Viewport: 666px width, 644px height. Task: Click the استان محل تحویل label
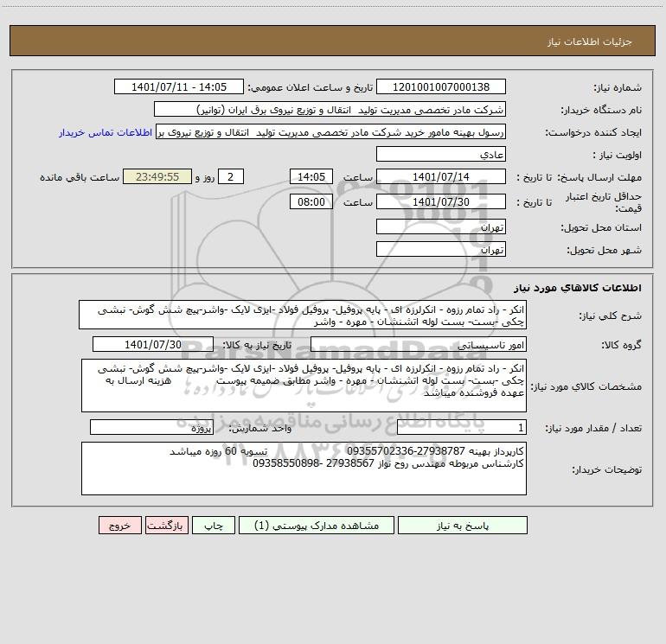pyautogui.click(x=601, y=227)
